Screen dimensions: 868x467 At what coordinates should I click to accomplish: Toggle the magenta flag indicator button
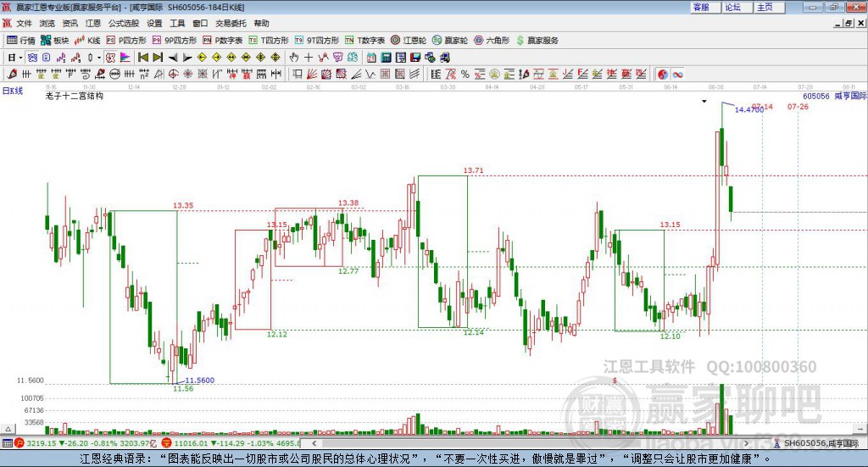[125, 58]
